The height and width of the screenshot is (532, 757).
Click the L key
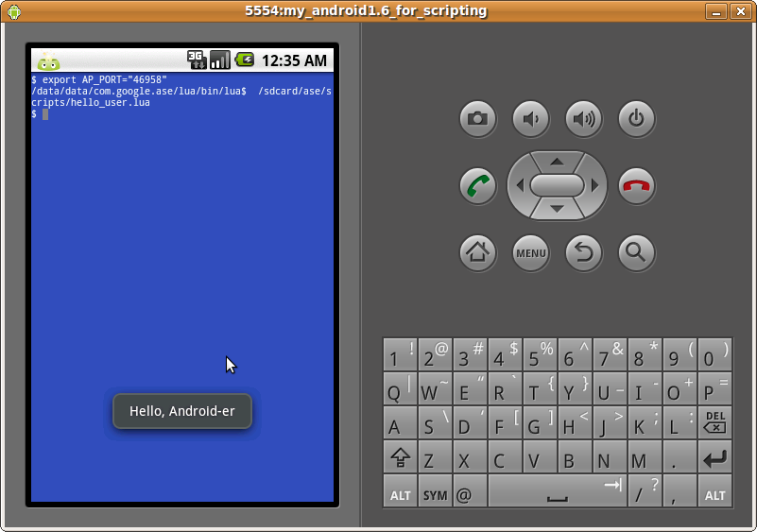point(680,422)
